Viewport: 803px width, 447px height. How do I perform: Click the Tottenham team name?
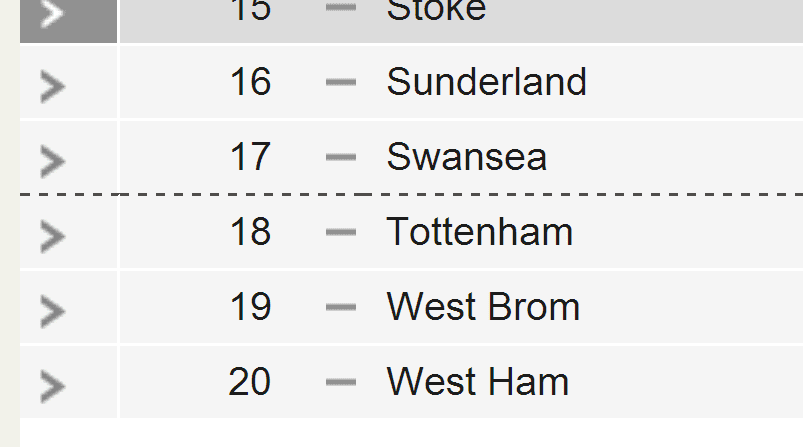pos(479,232)
